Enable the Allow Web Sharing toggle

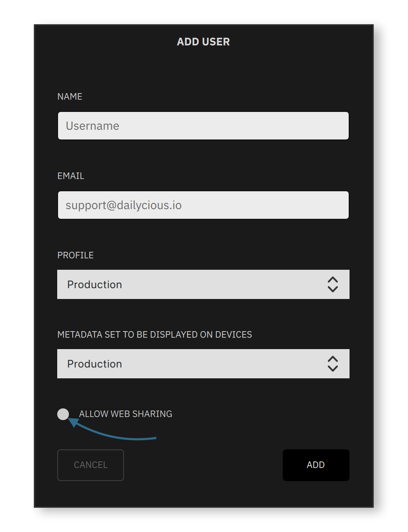click(63, 414)
